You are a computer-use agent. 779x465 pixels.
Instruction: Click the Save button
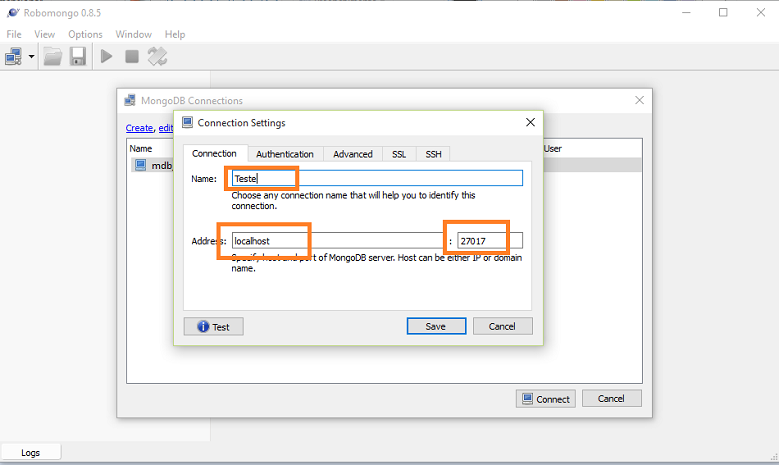436,326
